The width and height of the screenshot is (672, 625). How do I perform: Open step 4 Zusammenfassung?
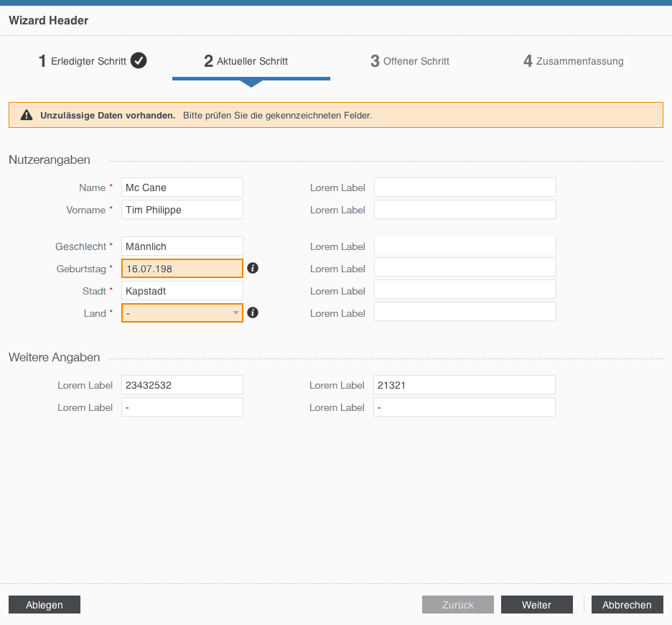click(x=574, y=61)
